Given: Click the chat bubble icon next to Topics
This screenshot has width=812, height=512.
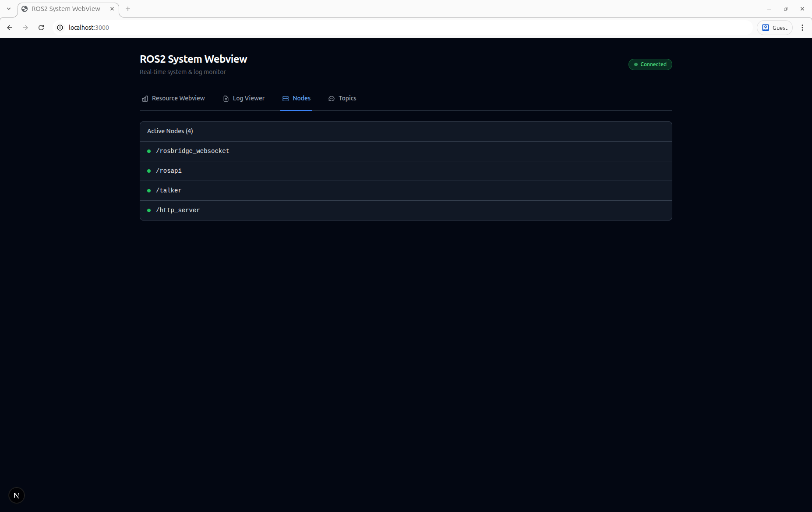Looking at the screenshot, I should (332, 99).
